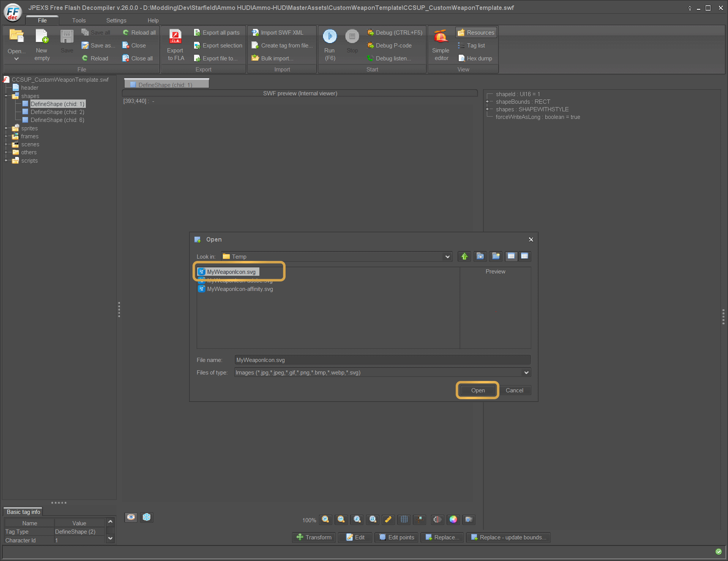This screenshot has height=561, width=728.
Task: Open the File ribbon tab
Action: click(42, 21)
